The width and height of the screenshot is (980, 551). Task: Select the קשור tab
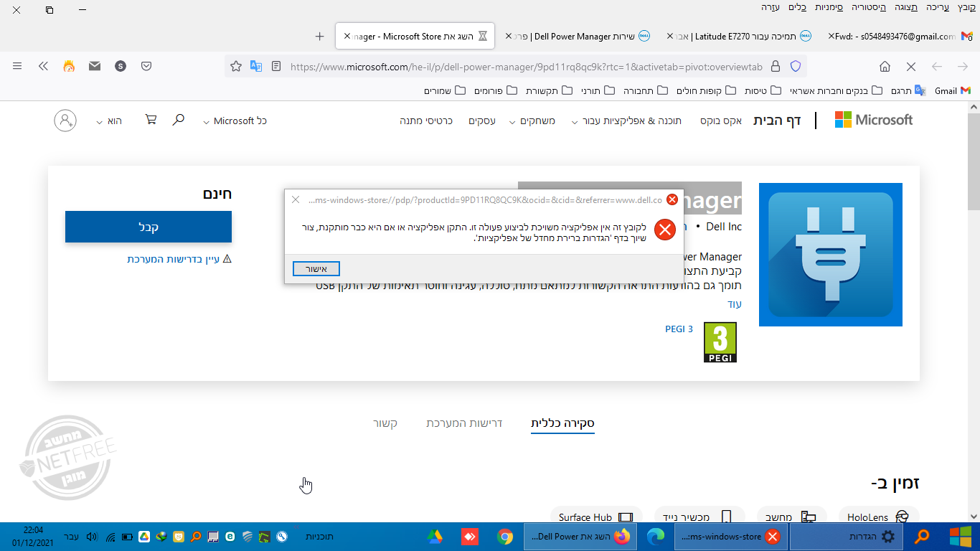point(385,423)
